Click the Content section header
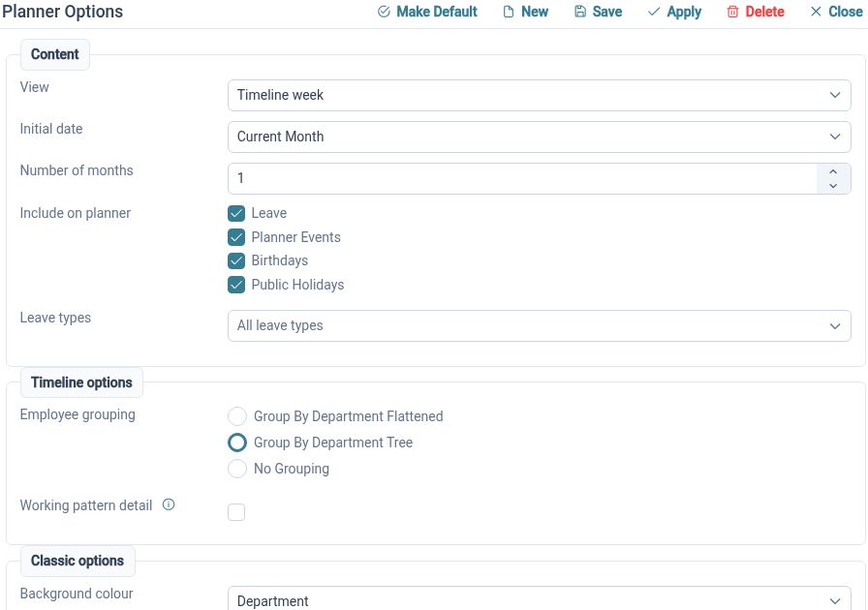868x610 pixels. tap(55, 54)
